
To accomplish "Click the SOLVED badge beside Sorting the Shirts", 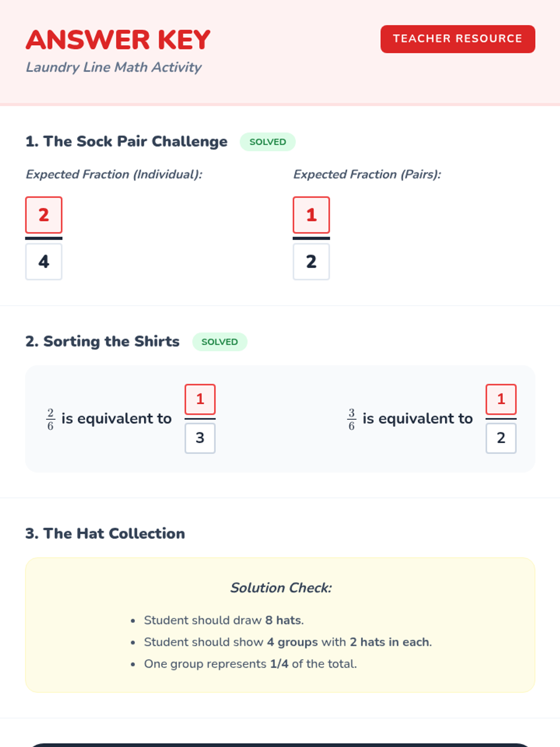I will click(x=219, y=342).
